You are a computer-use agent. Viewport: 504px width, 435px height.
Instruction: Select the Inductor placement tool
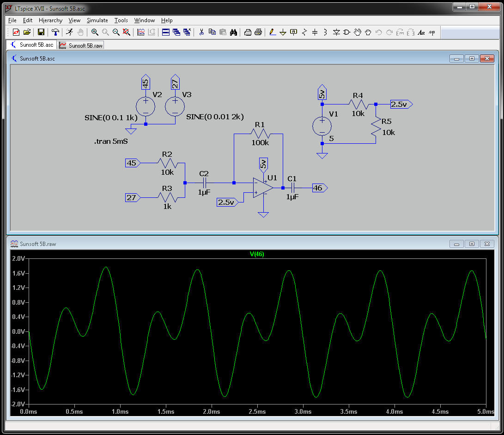(x=325, y=32)
